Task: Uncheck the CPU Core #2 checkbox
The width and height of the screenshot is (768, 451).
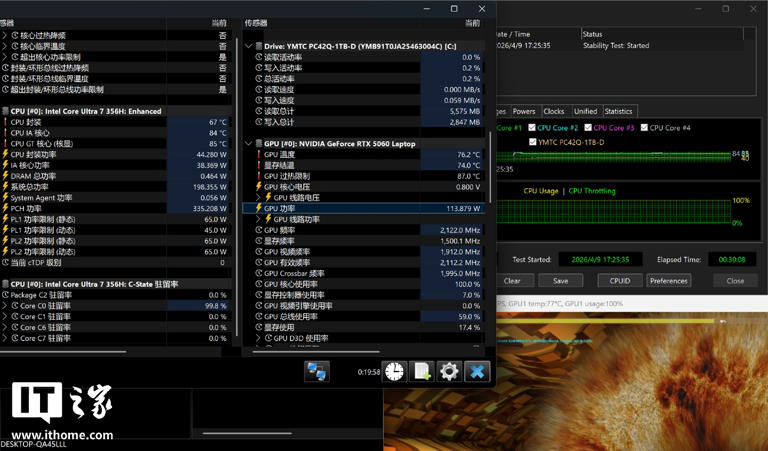Action: click(532, 128)
